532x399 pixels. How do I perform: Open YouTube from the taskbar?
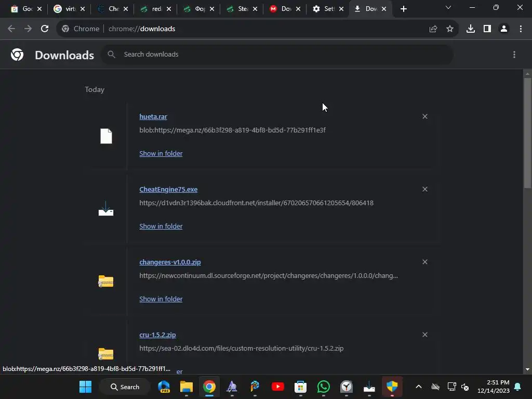[277, 387]
